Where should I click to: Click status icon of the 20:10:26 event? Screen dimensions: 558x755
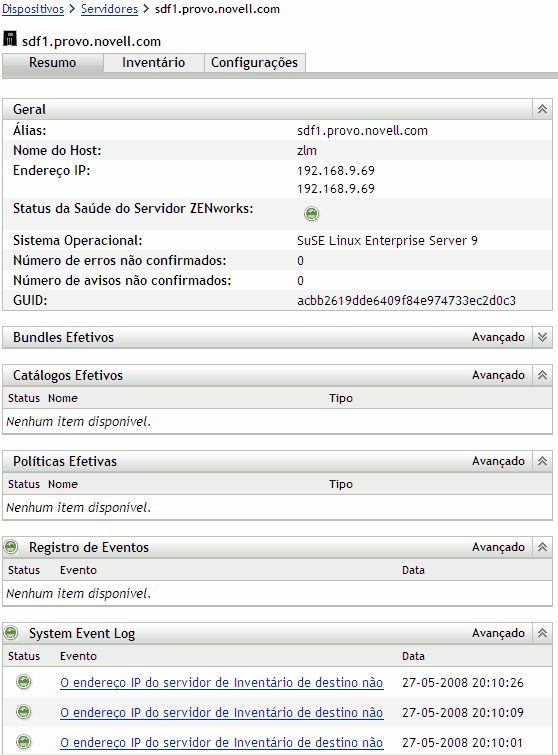[x=24, y=682]
